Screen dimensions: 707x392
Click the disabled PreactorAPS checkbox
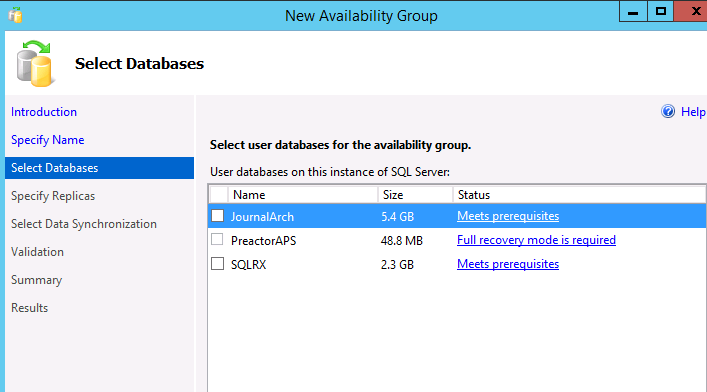point(217,239)
